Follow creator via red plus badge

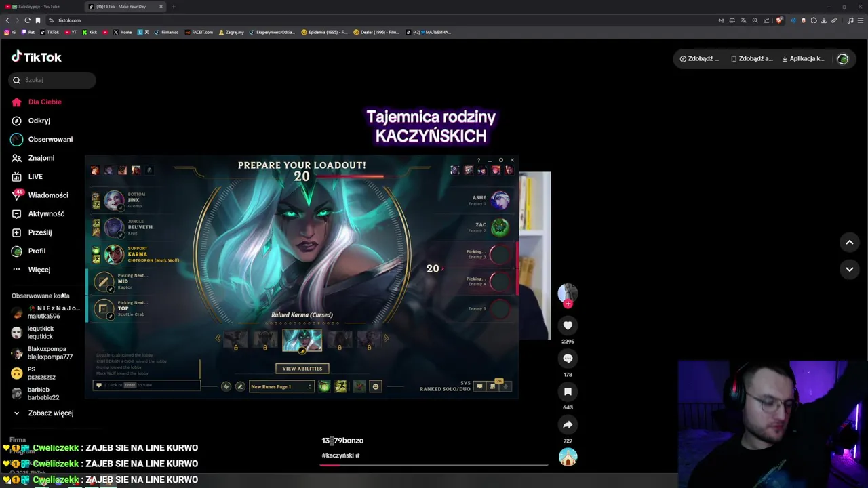click(x=568, y=304)
